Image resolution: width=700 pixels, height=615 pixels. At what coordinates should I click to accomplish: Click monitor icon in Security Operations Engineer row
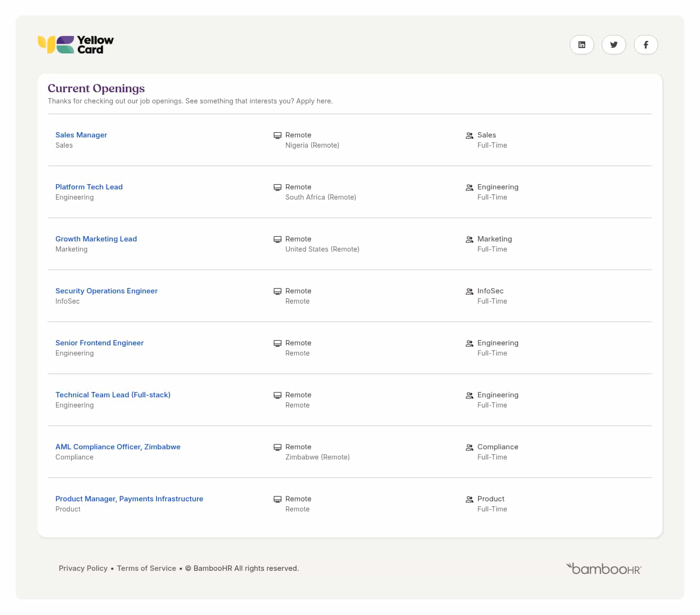(x=278, y=291)
